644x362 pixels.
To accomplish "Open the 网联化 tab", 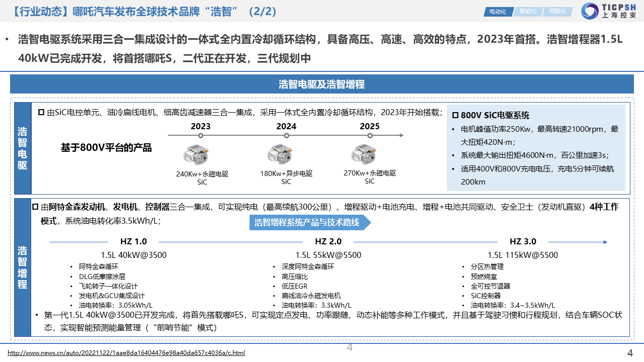I will 557,11.
